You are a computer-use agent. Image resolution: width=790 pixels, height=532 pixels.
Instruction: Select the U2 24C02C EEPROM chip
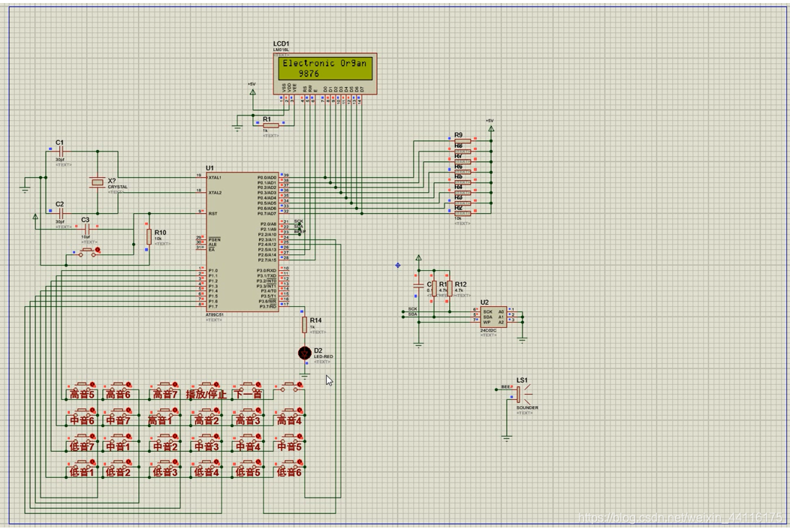pos(494,317)
